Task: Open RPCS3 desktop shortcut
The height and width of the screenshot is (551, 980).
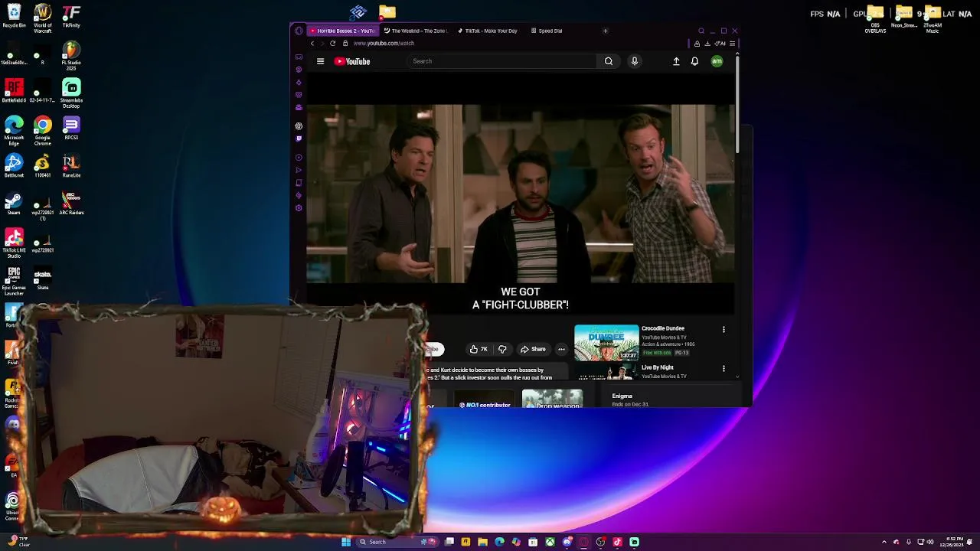Action: [71, 129]
